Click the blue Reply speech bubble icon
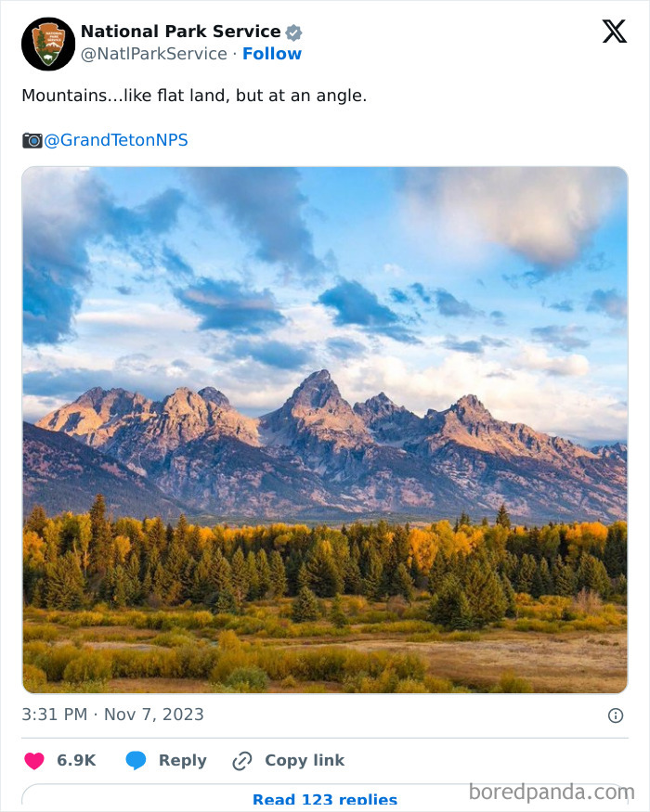Viewport: 650px width, 812px height. pos(137,760)
